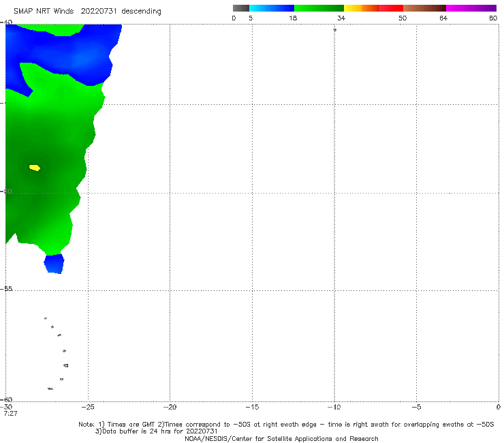Screen dimensions: 504x443
Task: Click the longitude label '-5'
Action: [416, 408]
